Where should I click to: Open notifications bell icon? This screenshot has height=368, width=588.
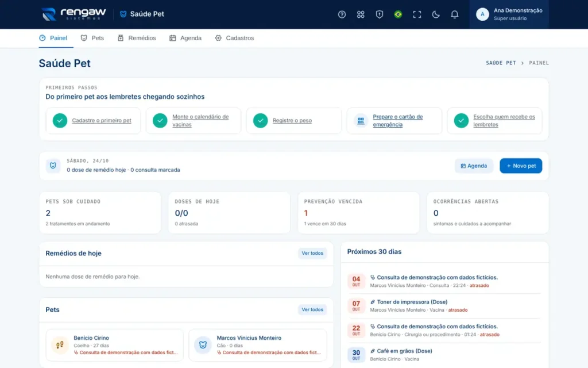pos(454,14)
